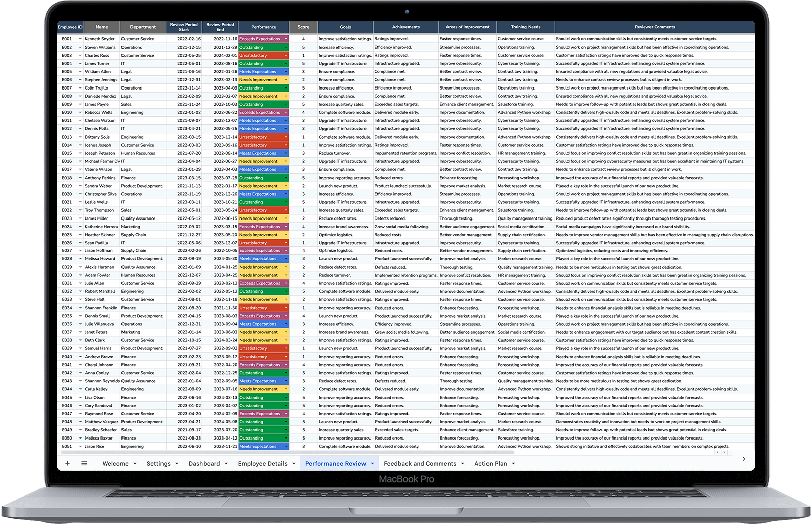The height and width of the screenshot is (525, 812).
Task: Click the Performance column header
Action: 263,27
